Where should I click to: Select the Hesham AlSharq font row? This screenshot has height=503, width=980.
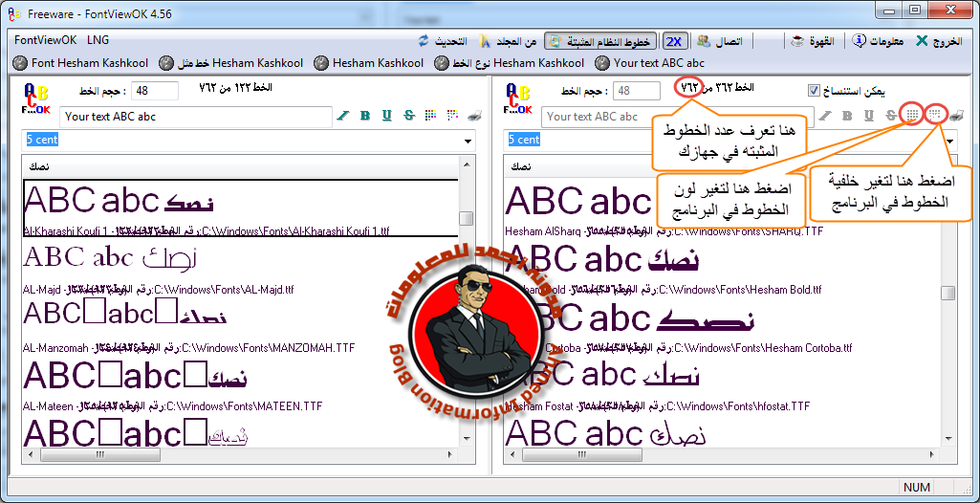723,208
